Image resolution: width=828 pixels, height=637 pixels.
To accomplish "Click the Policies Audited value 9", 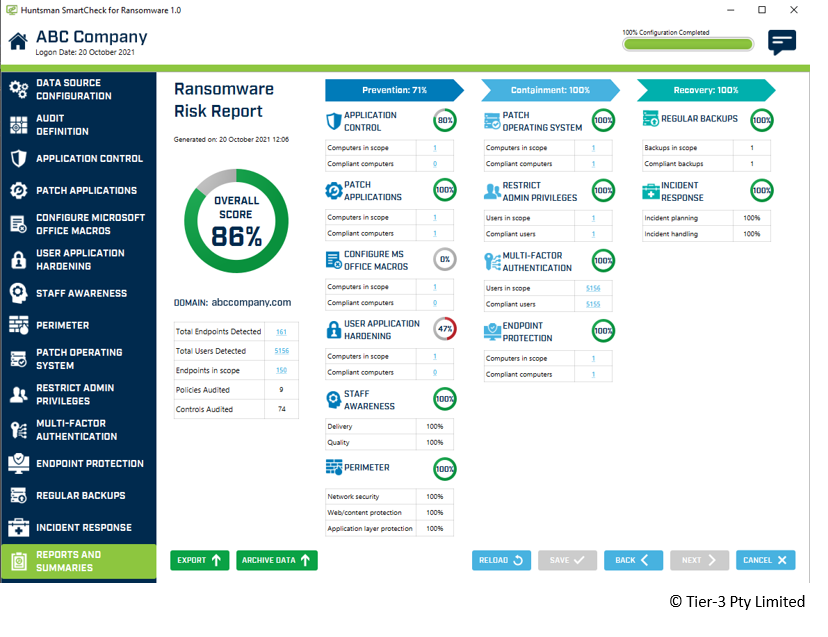I will (x=281, y=390).
